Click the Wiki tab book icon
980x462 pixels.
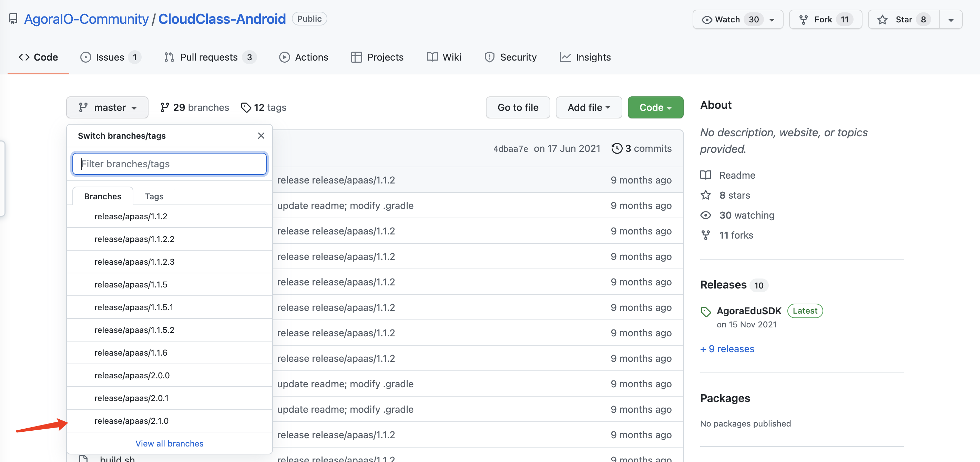(x=432, y=57)
